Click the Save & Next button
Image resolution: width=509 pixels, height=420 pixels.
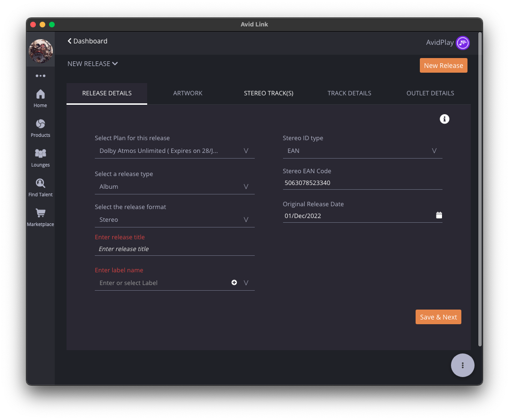point(438,317)
